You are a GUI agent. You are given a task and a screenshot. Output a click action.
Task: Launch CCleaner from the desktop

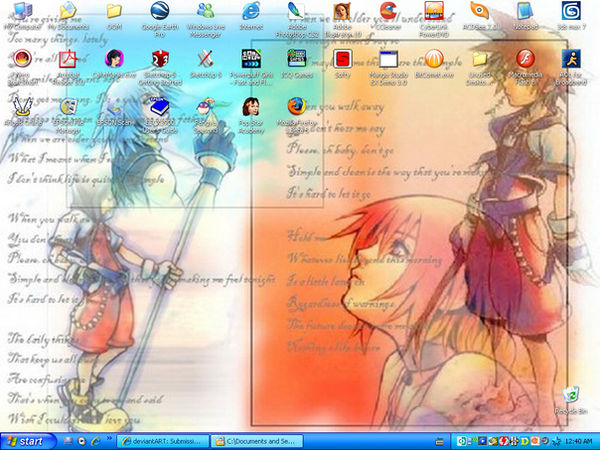coord(388,15)
